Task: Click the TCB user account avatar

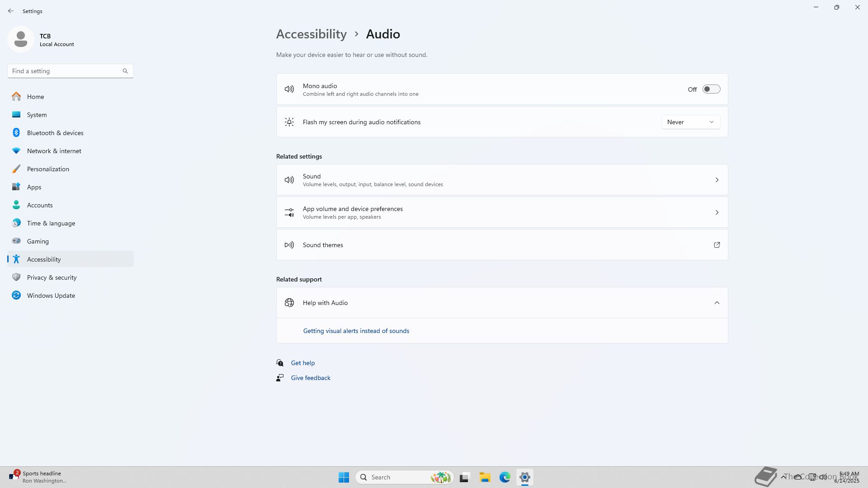Action: (x=21, y=40)
